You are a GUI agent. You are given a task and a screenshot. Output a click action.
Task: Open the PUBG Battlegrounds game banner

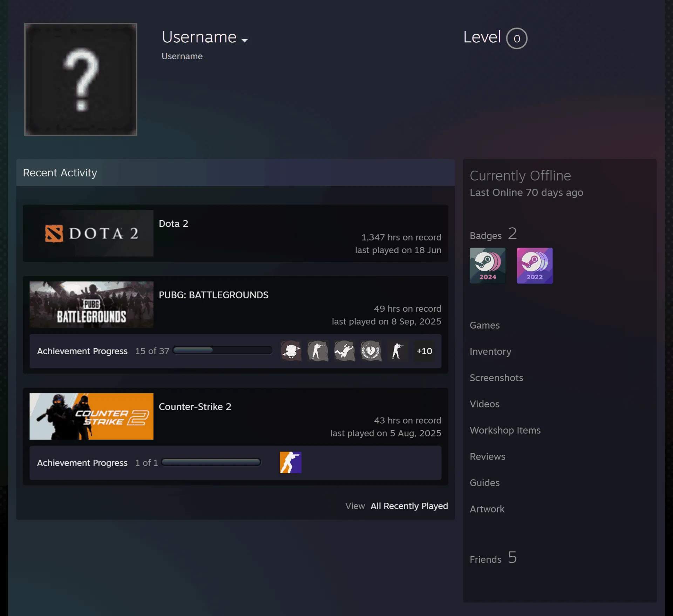pos(91,304)
